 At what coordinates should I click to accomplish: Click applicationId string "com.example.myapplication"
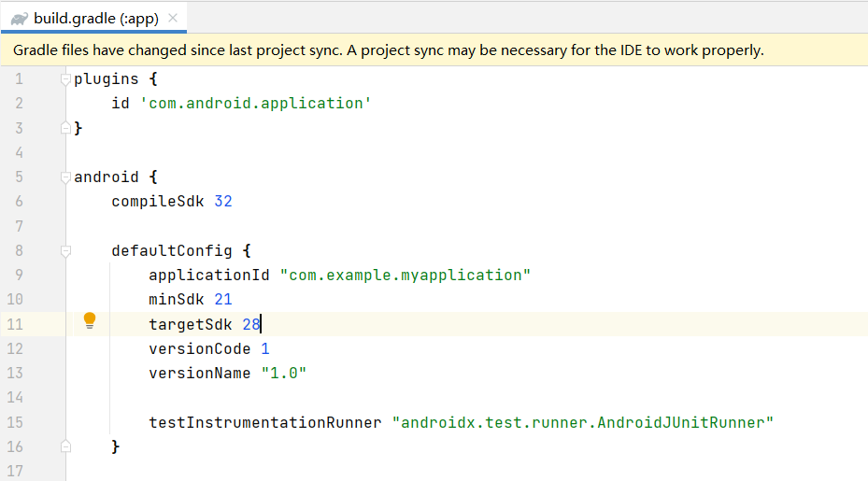(x=406, y=276)
